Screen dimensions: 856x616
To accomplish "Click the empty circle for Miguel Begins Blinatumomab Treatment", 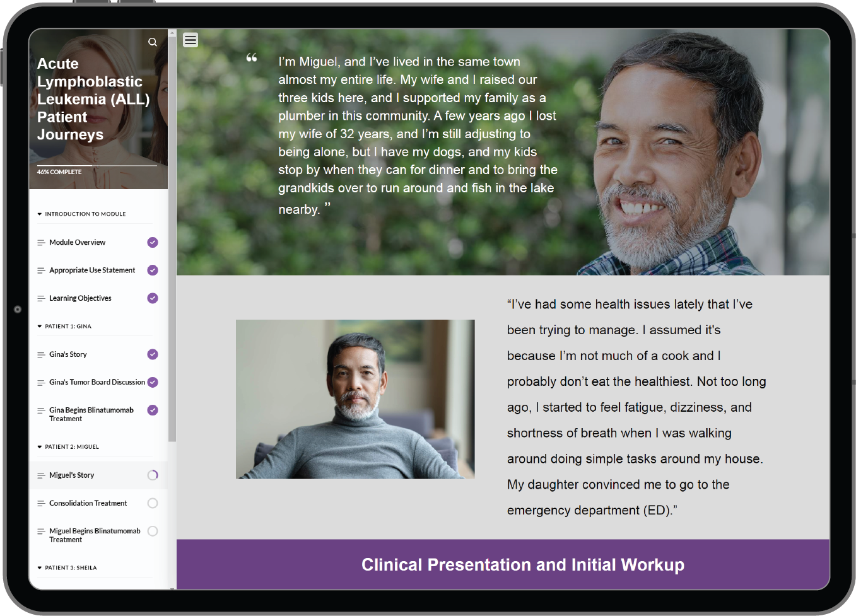I will [153, 531].
